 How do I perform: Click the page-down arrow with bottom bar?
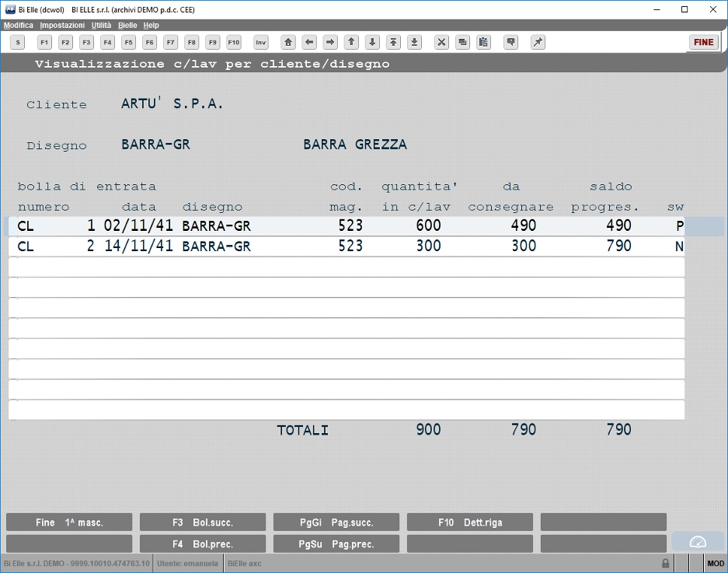(415, 42)
